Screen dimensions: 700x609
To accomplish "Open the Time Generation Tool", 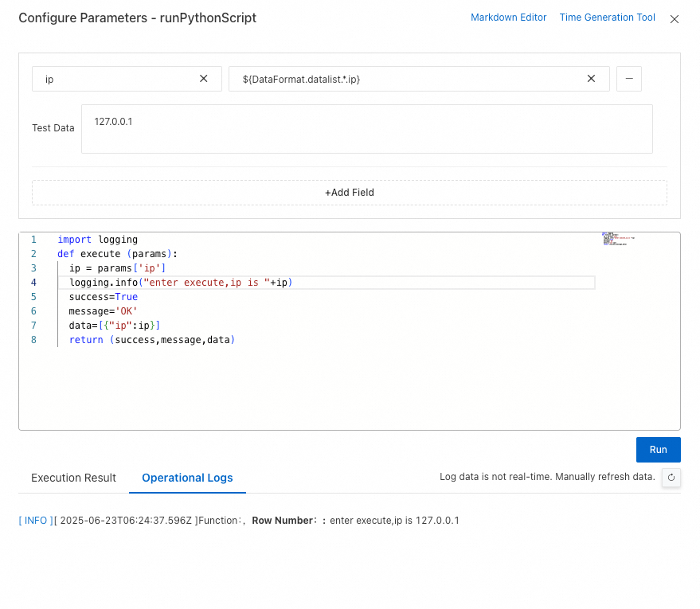I will [x=607, y=18].
